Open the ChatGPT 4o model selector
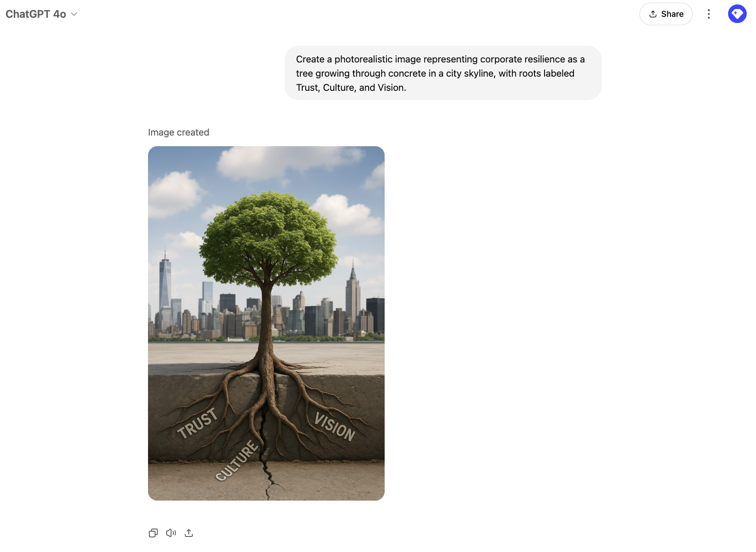Viewport: 756px width, 552px height. 42,14
